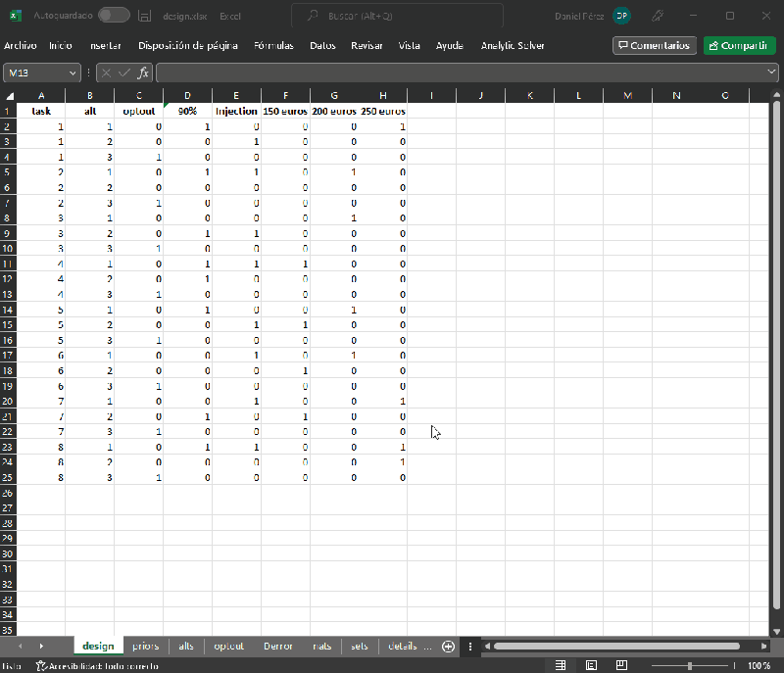Open the Insertar ribbon tab
The image size is (784, 673).
[x=106, y=45]
